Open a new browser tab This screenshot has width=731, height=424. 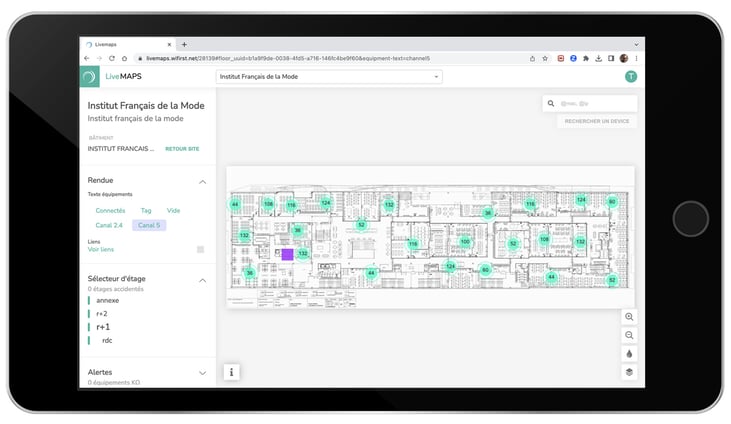coord(184,45)
